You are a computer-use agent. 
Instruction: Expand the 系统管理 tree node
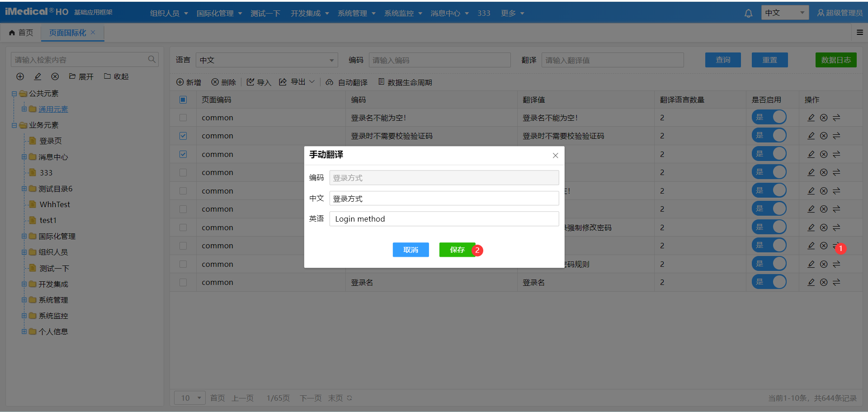24,300
